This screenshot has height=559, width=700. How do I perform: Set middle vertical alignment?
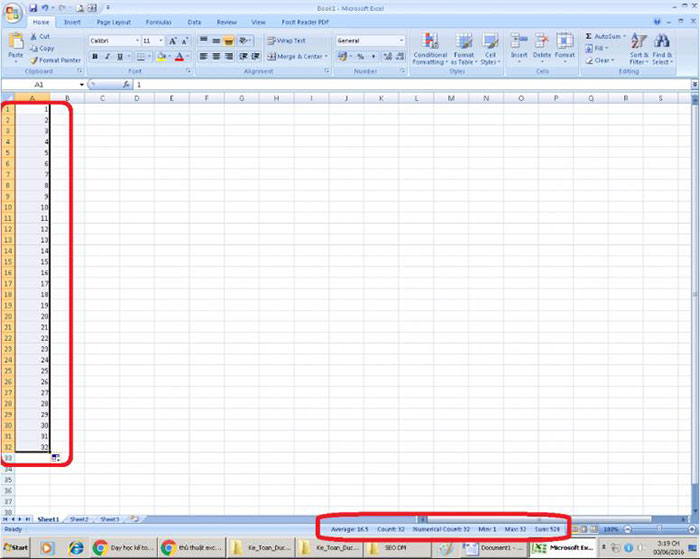[216, 41]
